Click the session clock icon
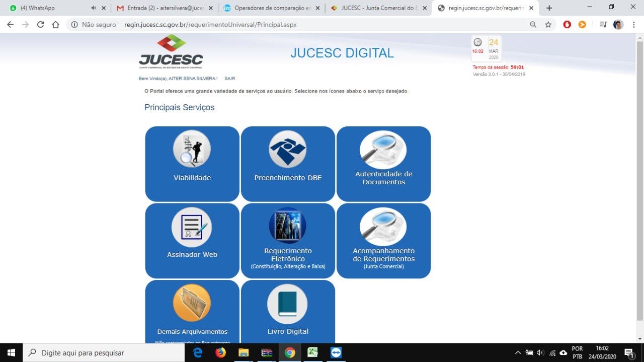The image size is (644, 362). coord(477,42)
